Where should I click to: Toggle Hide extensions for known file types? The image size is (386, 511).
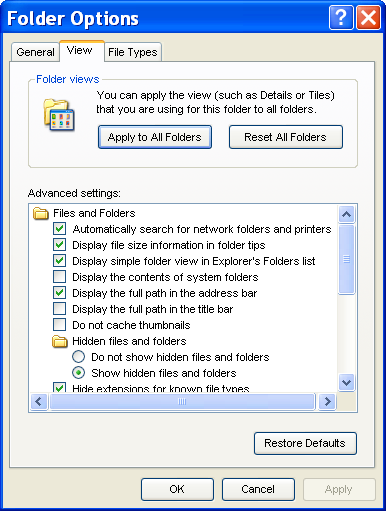pyautogui.click(x=60, y=387)
